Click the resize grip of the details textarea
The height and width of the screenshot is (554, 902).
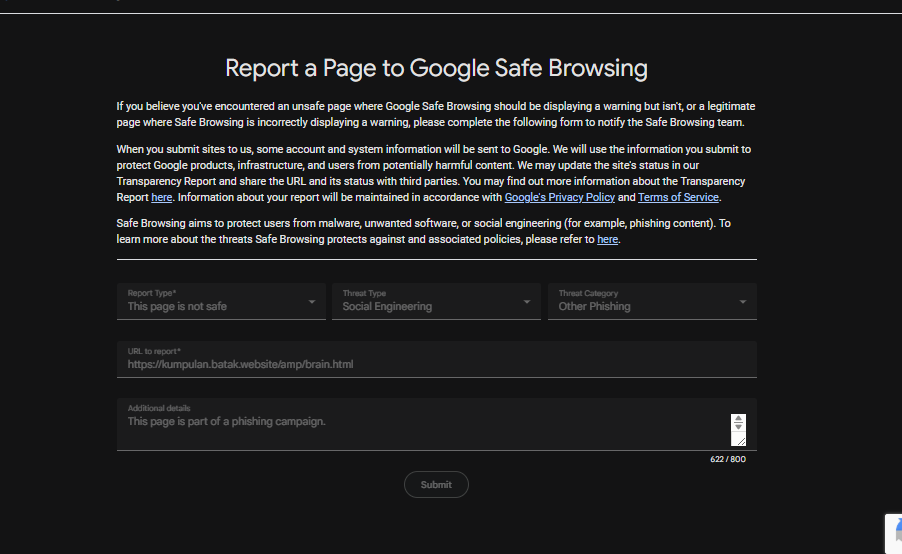(x=740, y=441)
